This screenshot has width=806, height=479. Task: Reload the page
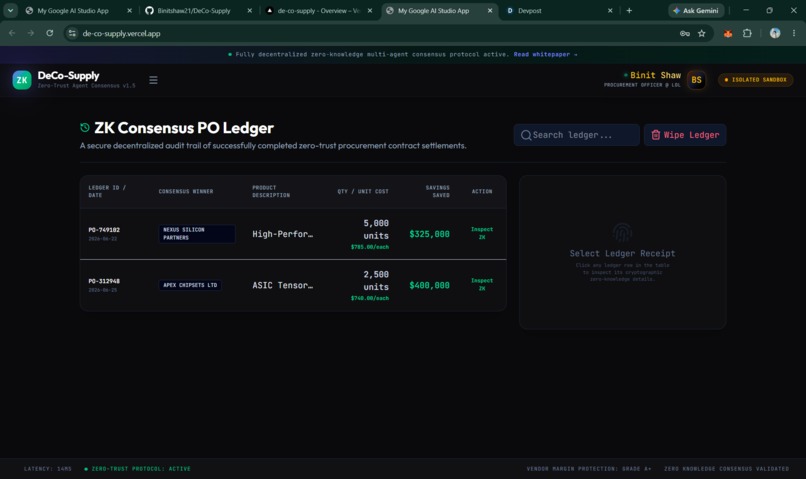pos(49,33)
